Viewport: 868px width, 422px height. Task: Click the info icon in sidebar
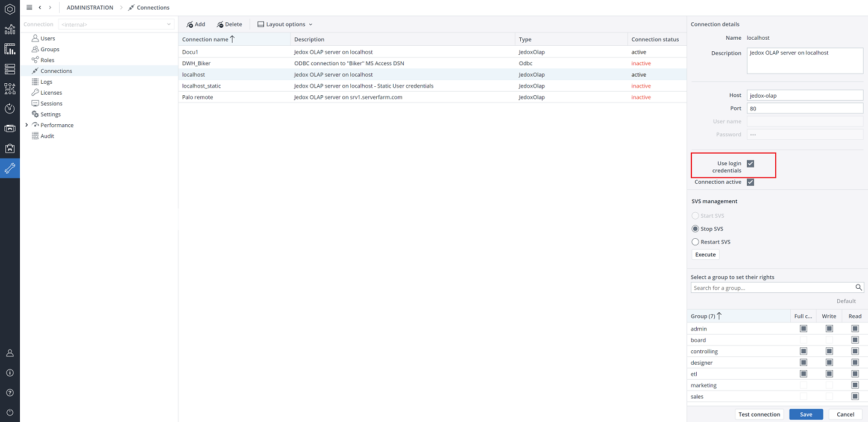pyautogui.click(x=10, y=373)
